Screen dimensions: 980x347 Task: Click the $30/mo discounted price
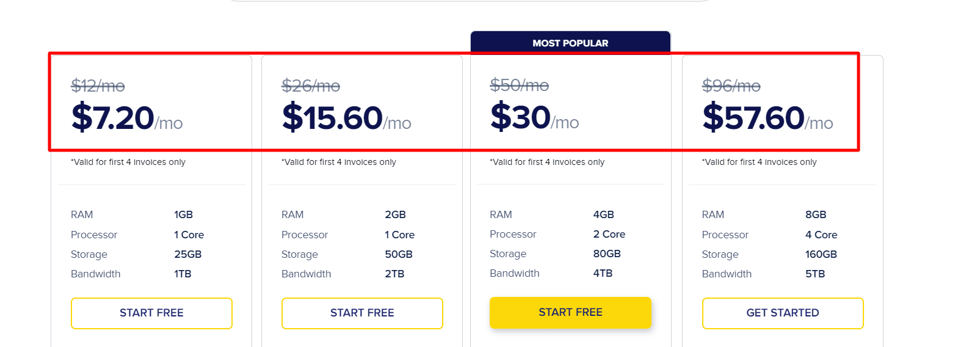534,117
